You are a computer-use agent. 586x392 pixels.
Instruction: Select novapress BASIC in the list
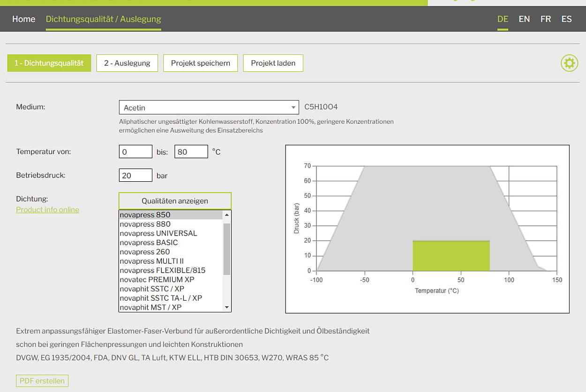tap(171, 243)
